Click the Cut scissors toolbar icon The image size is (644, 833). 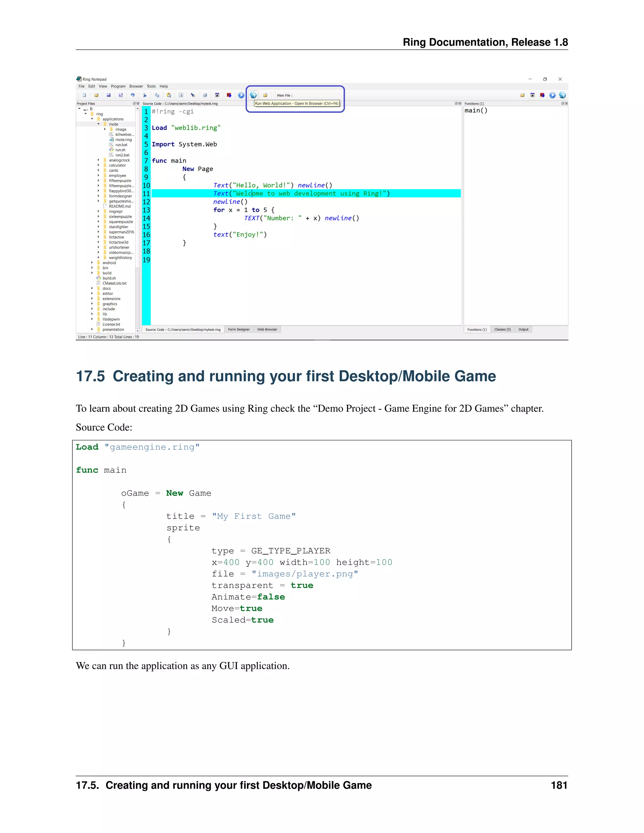[x=145, y=95]
